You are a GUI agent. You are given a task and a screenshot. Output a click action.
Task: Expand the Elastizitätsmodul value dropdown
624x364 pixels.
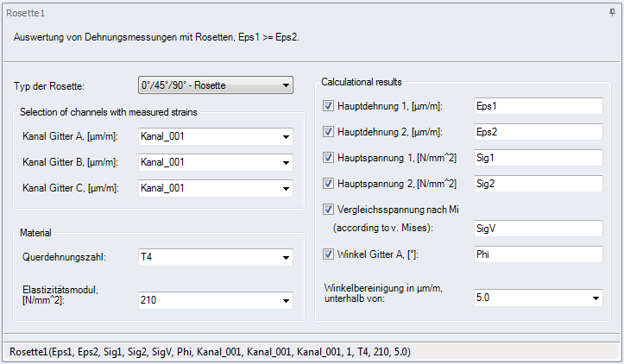click(x=285, y=300)
